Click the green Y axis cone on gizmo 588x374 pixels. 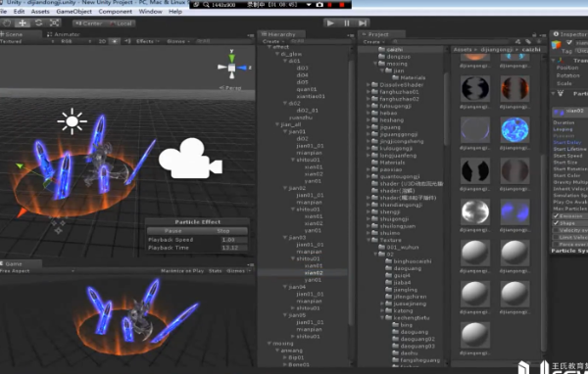(231, 58)
